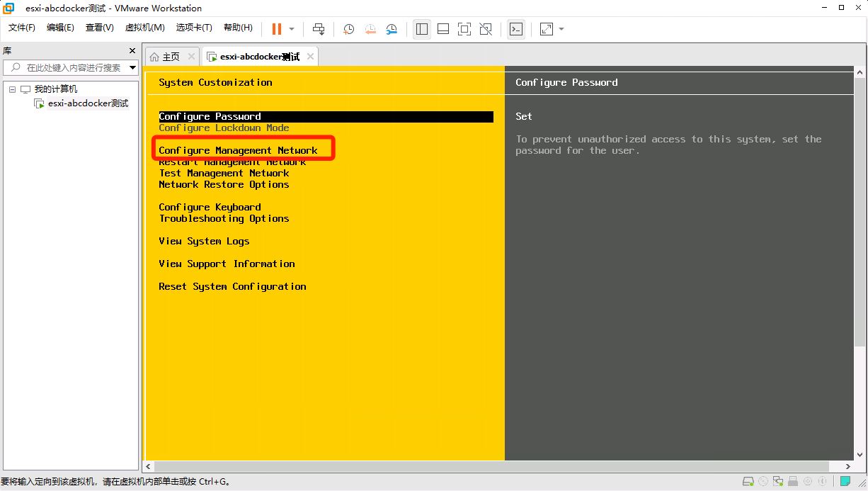Select 我的计算机 in the library tree
Viewport: 868px width, 491px height.
click(x=56, y=89)
